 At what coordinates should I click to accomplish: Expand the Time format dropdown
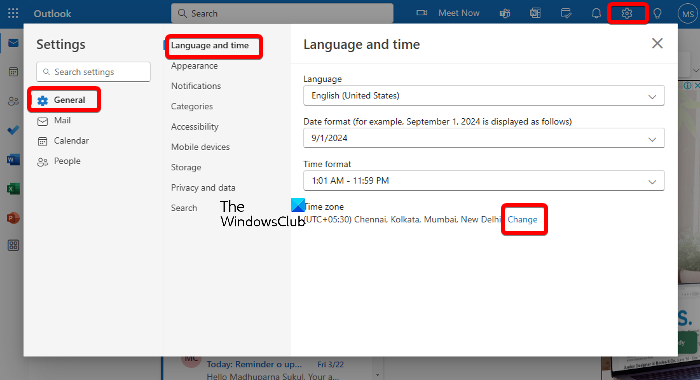(483, 181)
